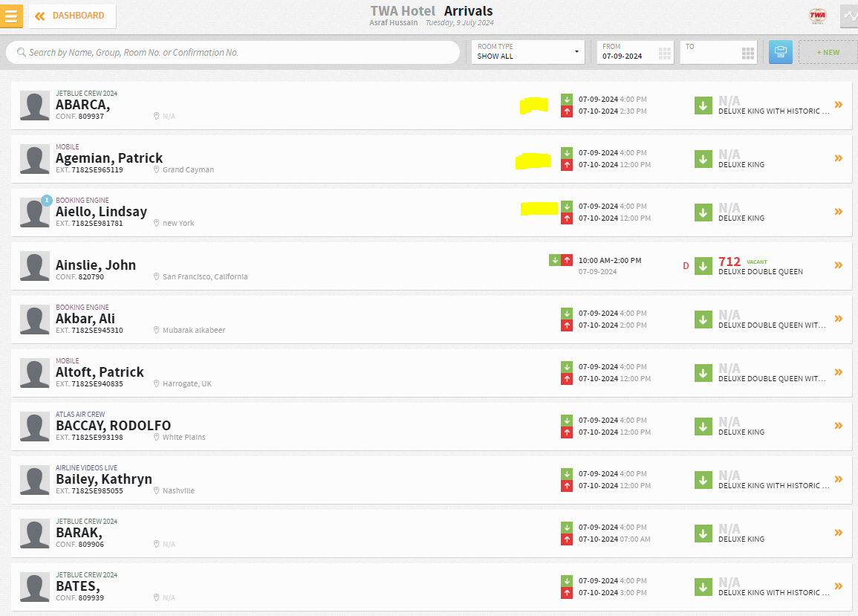Open guest BACCAY, RODOLFO

(113, 426)
